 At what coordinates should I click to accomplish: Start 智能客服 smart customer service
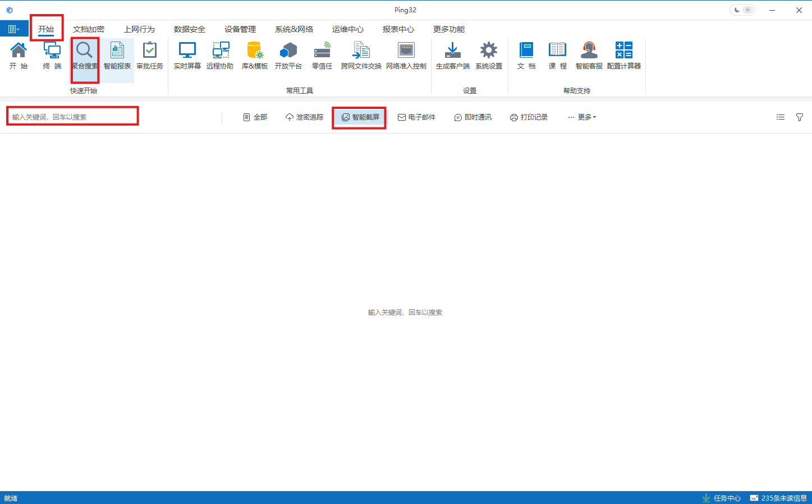pyautogui.click(x=588, y=55)
